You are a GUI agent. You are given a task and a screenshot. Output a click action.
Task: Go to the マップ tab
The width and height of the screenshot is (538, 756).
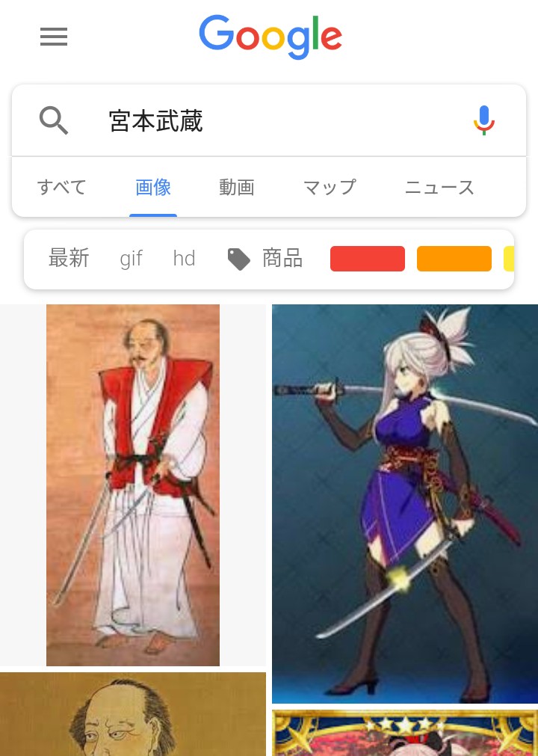[330, 187]
